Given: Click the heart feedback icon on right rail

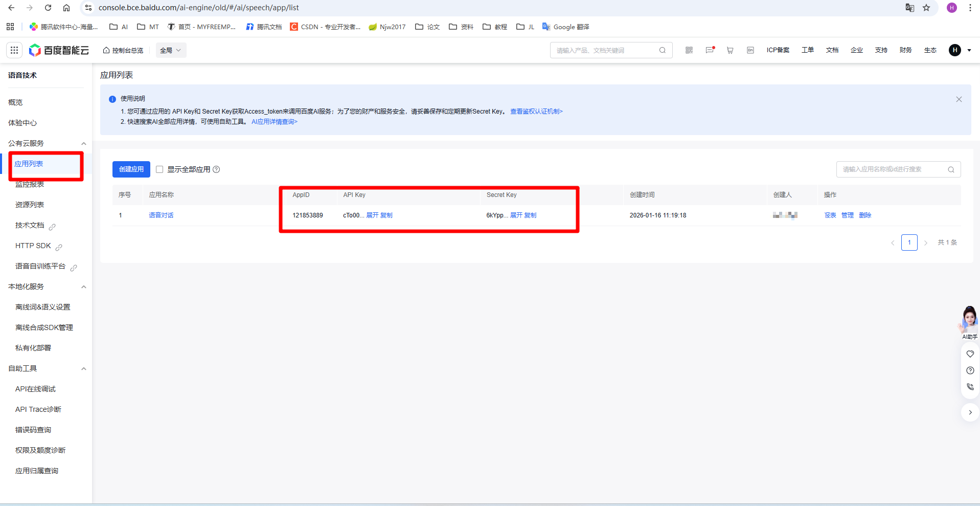Looking at the screenshot, I should coord(970,354).
